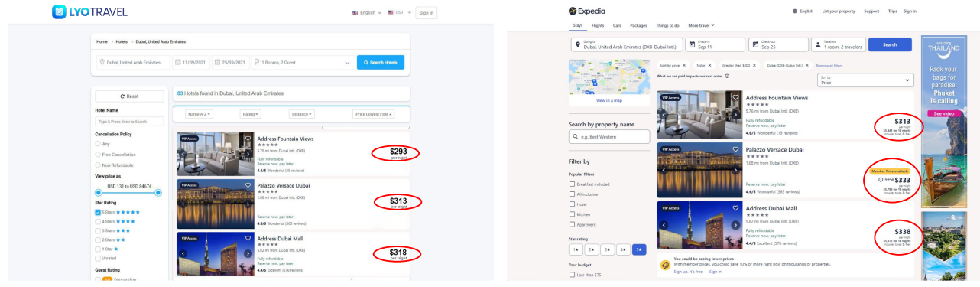
Task: Open the 'Price Lowest First' sort dropdown
Action: (x=374, y=114)
